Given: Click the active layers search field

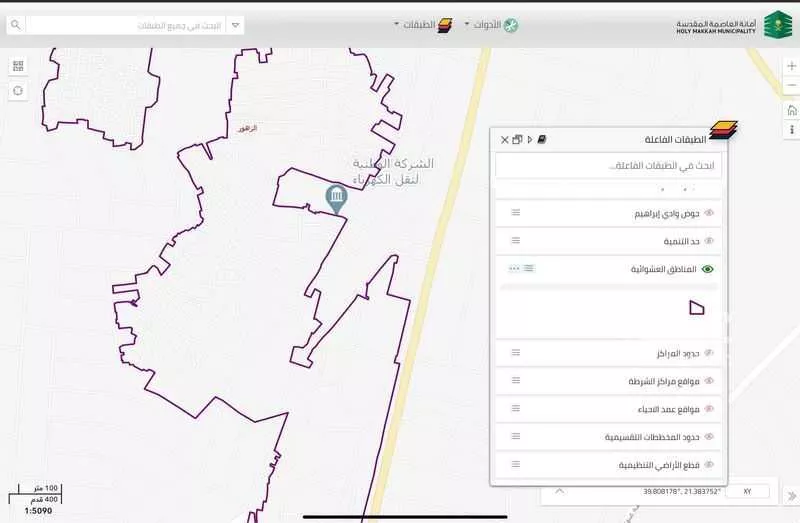Looking at the screenshot, I should tap(608, 165).
